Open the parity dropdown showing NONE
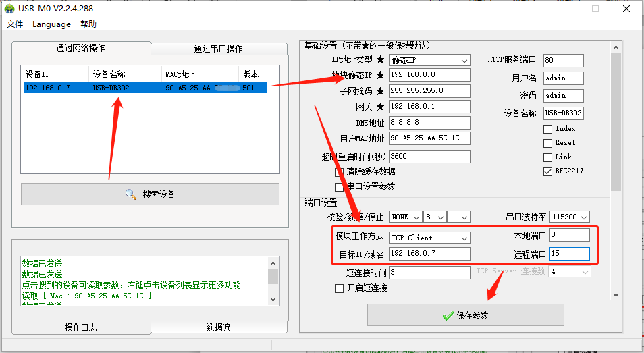The width and height of the screenshot is (644, 353). coord(406,217)
